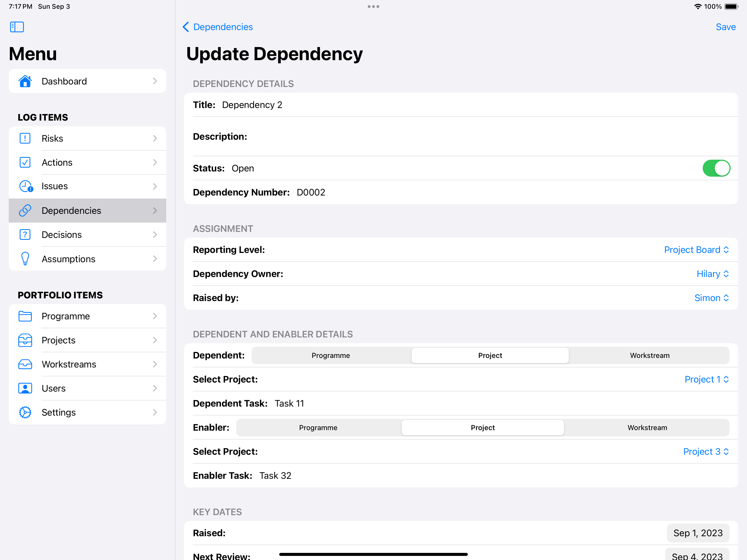Click the Issues clock icon
Viewport: 747px width, 560px height.
point(26,186)
